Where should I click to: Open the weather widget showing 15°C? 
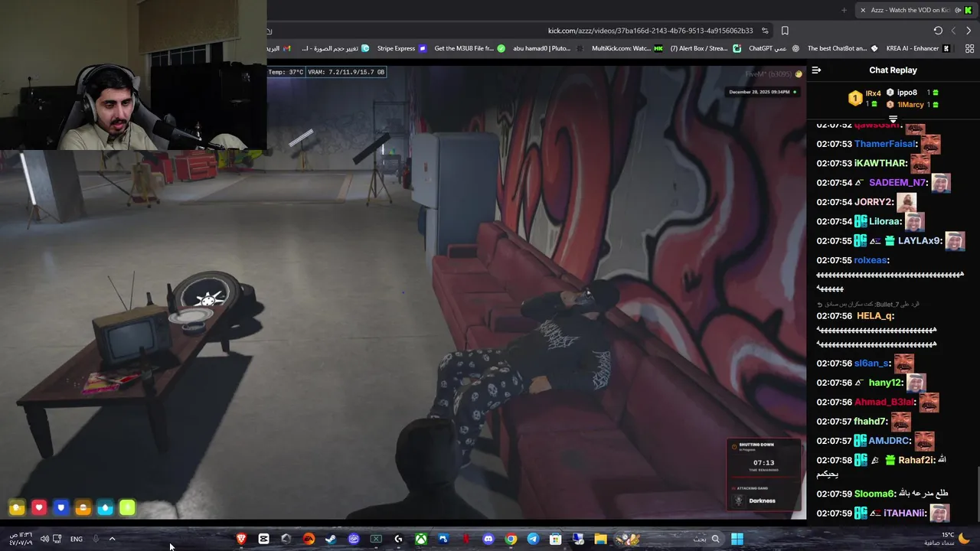pos(948,539)
